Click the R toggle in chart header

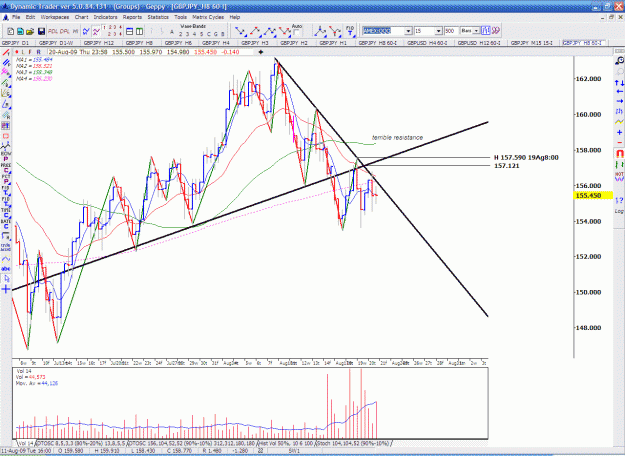(x=39, y=52)
